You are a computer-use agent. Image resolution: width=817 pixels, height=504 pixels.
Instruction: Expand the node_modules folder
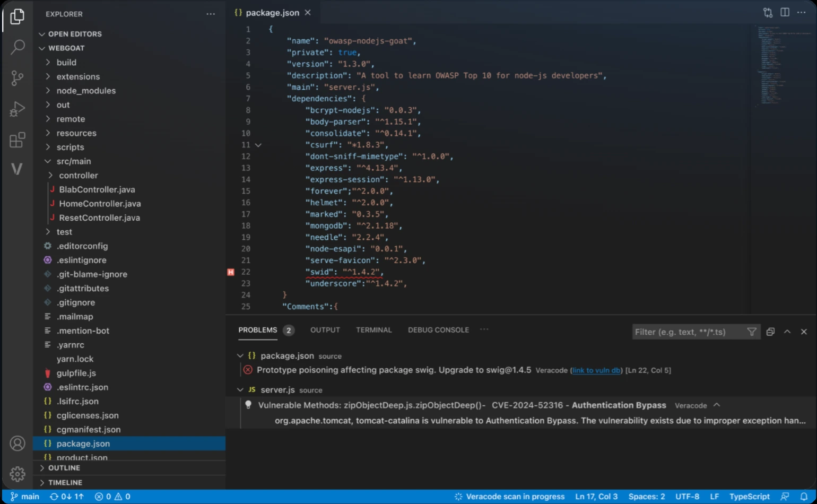[48, 90]
